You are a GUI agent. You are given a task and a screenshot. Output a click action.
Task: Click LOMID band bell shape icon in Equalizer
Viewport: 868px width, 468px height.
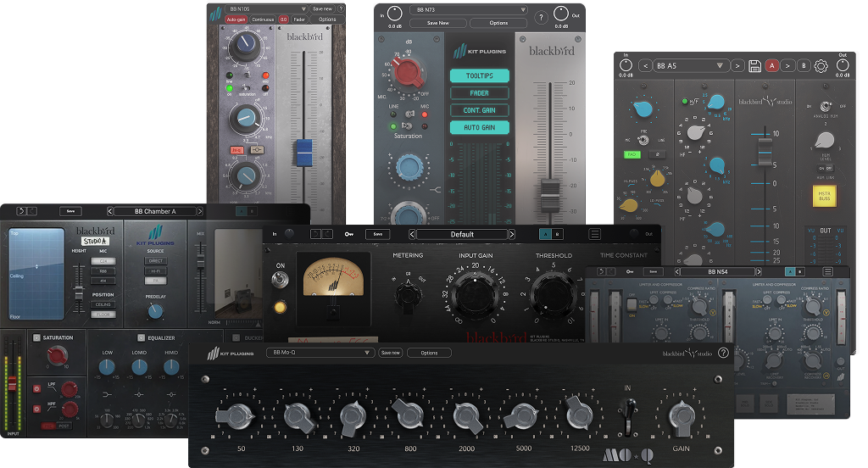tap(139, 394)
